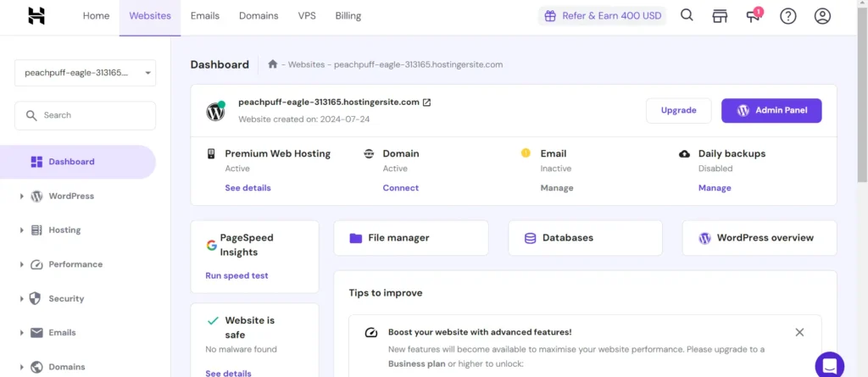Open the search magnifier in top bar
The image size is (868, 377).
pos(687,15)
